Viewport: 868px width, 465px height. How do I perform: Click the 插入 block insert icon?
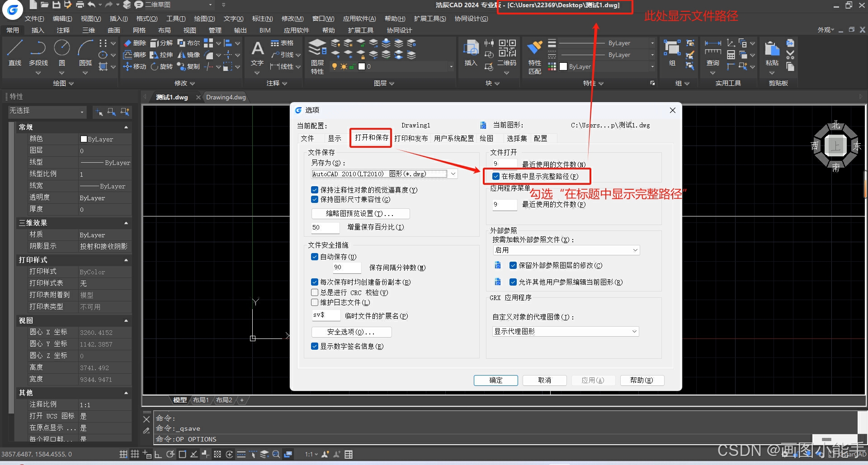(471, 52)
